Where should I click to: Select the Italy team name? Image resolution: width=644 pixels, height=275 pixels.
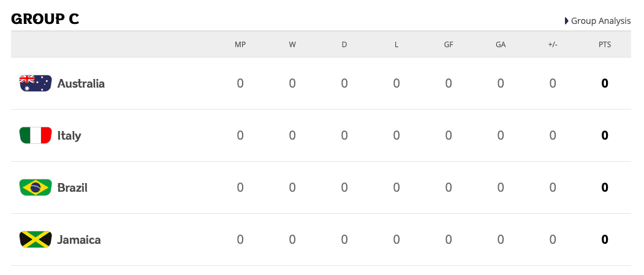point(69,135)
